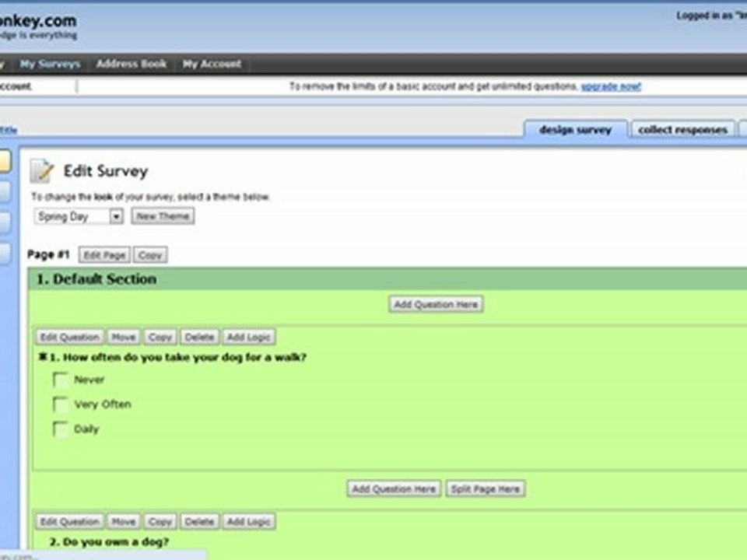Check the Never answer checkbox
747x560 pixels.
(x=61, y=380)
